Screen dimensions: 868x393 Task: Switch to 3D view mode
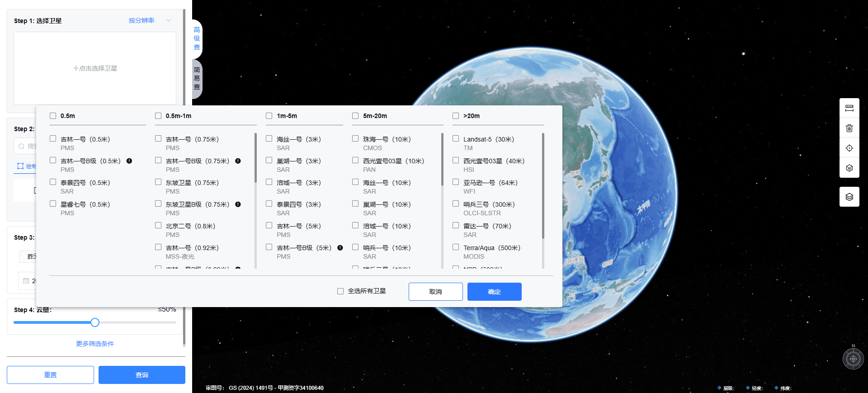click(849, 168)
